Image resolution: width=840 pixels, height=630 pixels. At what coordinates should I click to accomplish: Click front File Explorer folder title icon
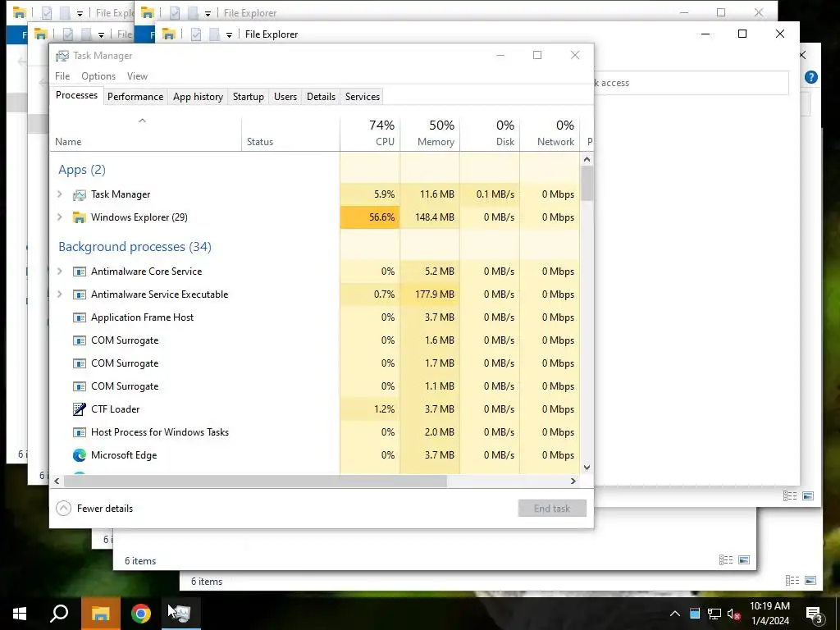tap(168, 34)
